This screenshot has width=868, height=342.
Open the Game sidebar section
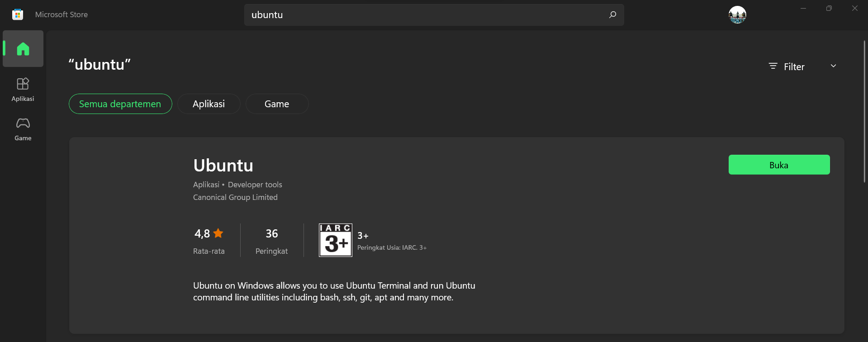(x=23, y=129)
